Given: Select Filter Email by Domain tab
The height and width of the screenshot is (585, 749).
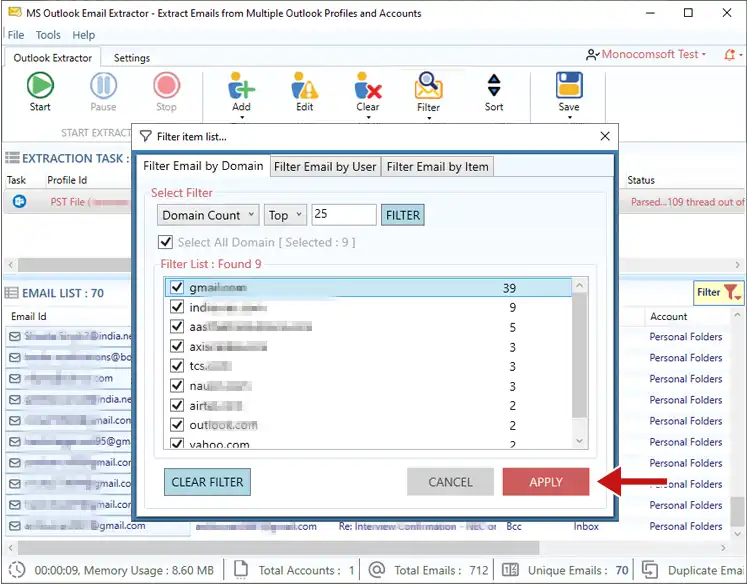Looking at the screenshot, I should pyautogui.click(x=203, y=166).
